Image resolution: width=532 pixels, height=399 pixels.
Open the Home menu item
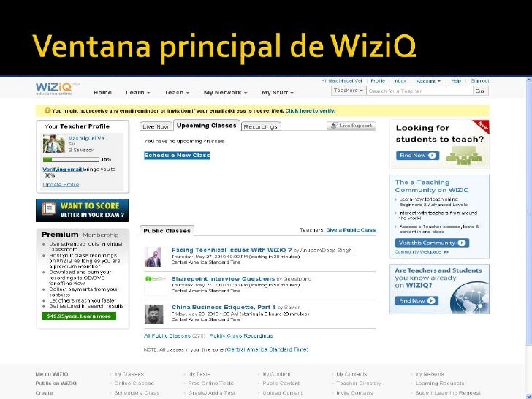102,92
